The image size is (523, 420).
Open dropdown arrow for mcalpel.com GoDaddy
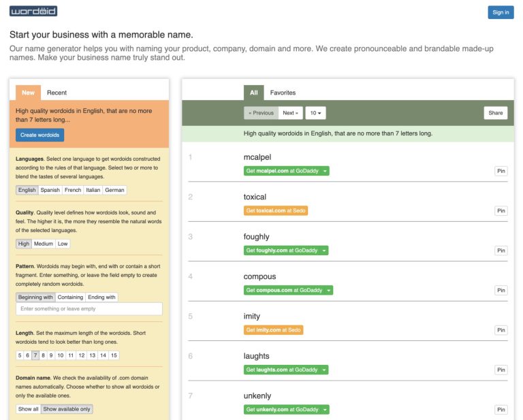coord(325,171)
